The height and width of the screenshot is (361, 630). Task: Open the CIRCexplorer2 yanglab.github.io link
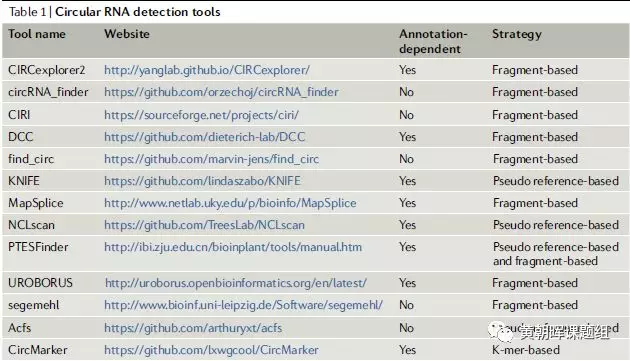pyautogui.click(x=207, y=70)
